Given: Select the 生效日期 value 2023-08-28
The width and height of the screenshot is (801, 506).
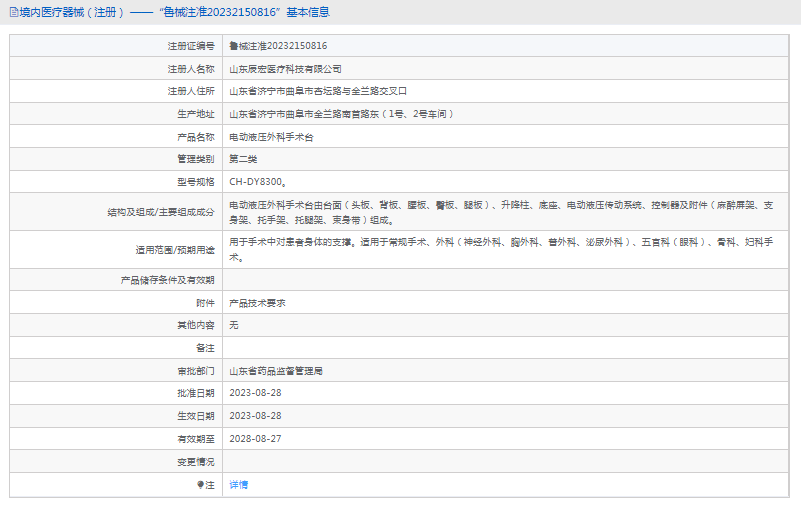Looking at the screenshot, I should click(x=255, y=416).
